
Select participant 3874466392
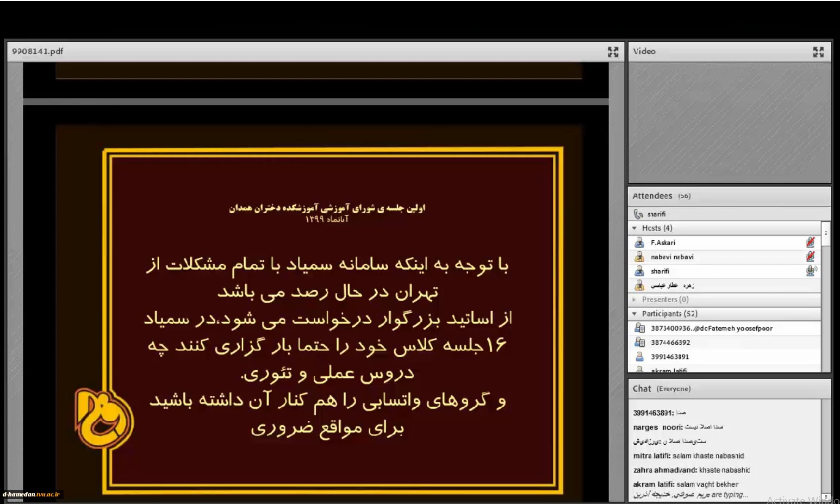(x=724, y=342)
